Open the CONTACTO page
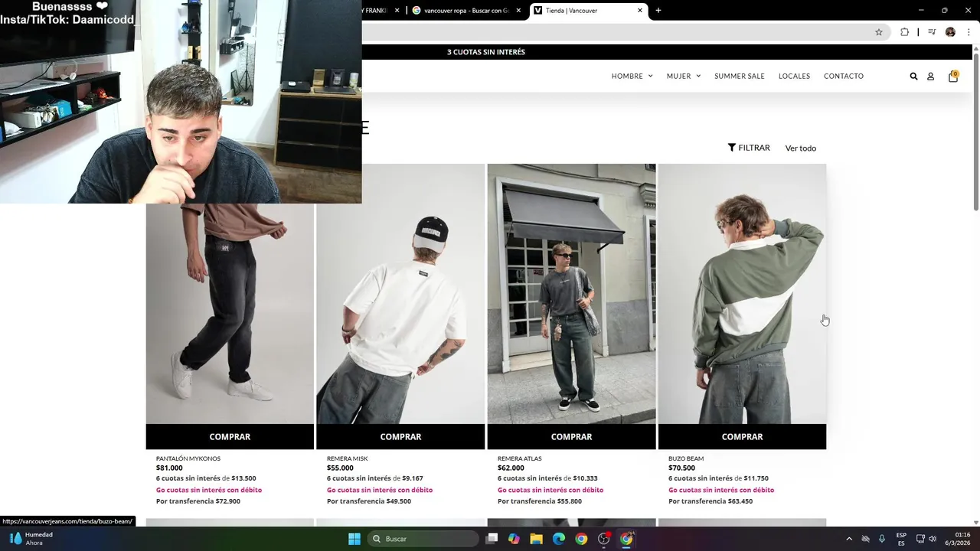This screenshot has height=551, width=980. point(844,77)
